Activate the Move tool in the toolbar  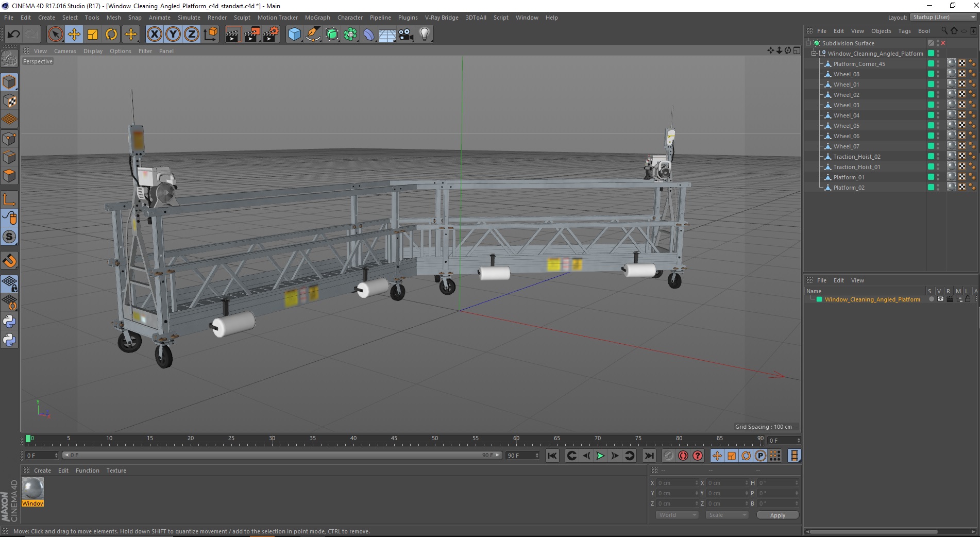point(74,35)
